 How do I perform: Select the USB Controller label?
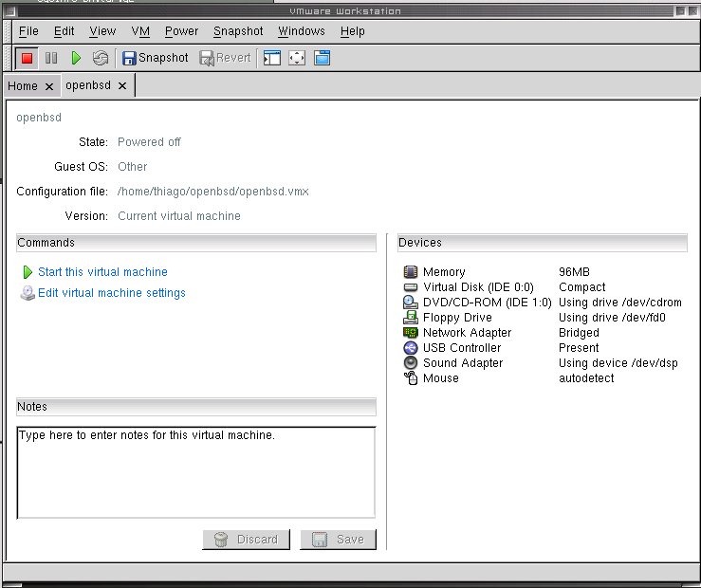pos(462,348)
